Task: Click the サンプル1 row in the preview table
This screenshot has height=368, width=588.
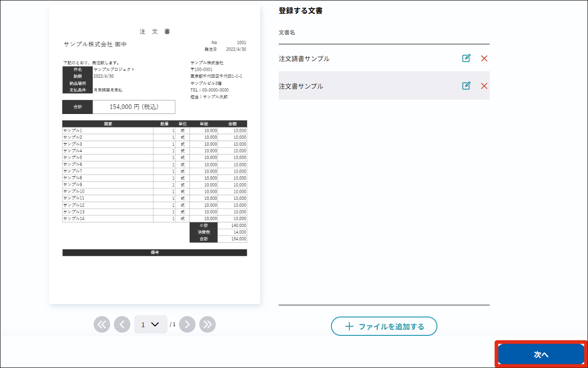Action: [x=108, y=130]
